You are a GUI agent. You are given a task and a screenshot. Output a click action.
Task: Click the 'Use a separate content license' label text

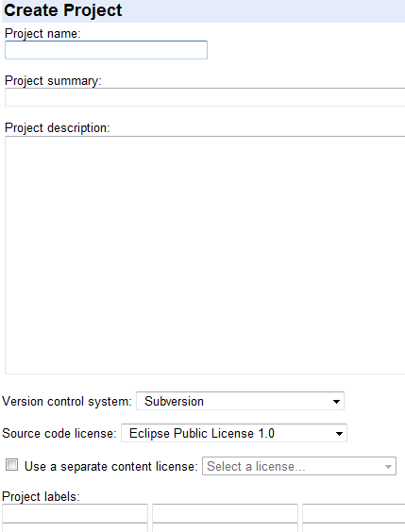(x=111, y=467)
